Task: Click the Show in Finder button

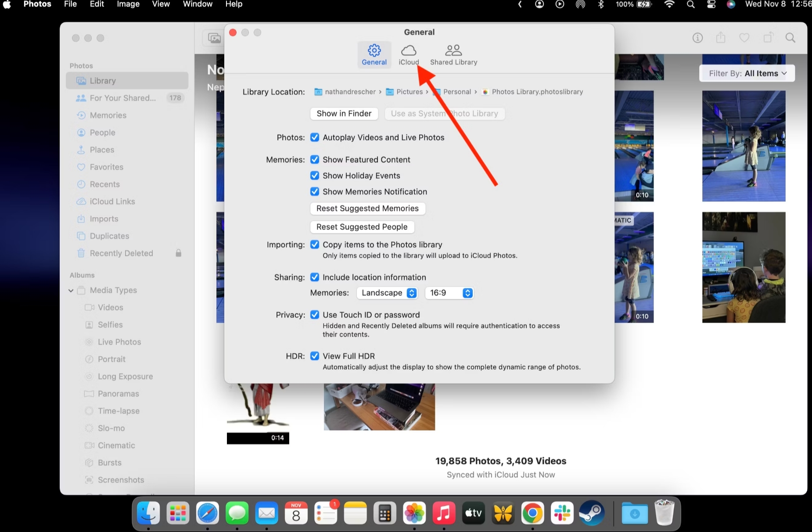Action: tap(344, 114)
